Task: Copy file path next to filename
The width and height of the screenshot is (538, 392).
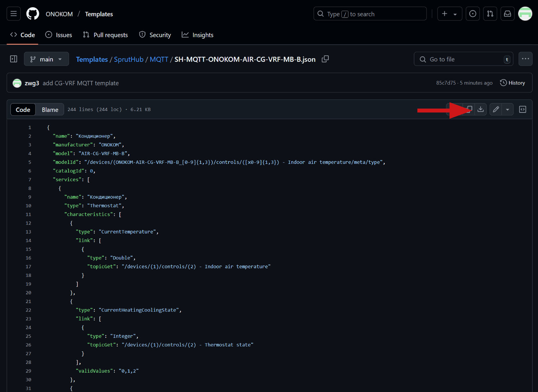Action: [325, 59]
